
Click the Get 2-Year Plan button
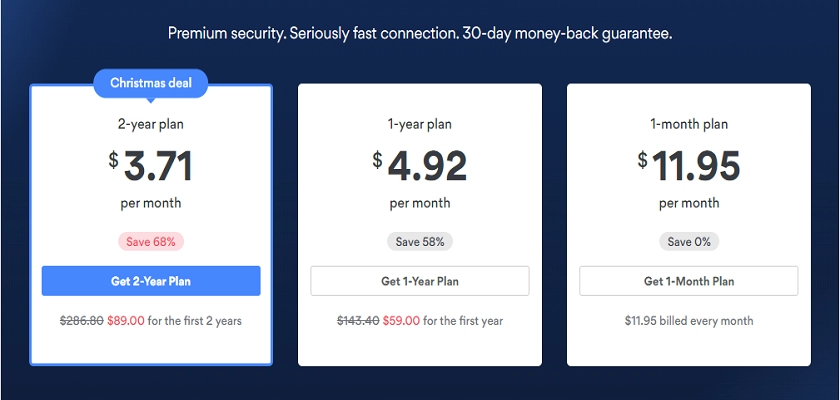coord(151,281)
